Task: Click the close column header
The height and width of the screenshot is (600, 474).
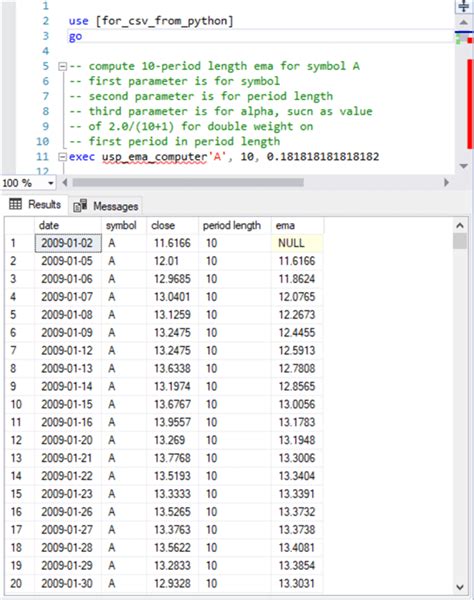Action: (x=172, y=225)
